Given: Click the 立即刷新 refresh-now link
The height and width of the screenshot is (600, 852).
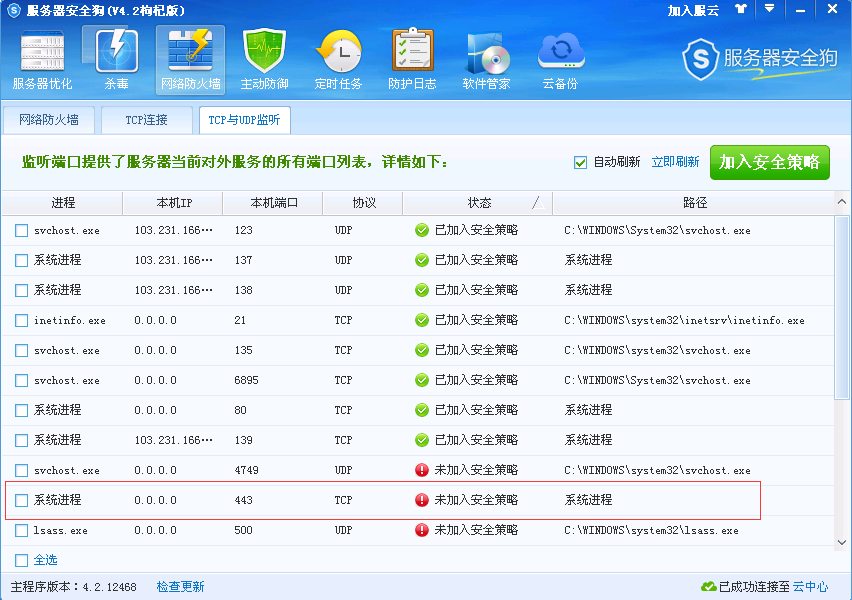Looking at the screenshot, I should click(x=675, y=162).
